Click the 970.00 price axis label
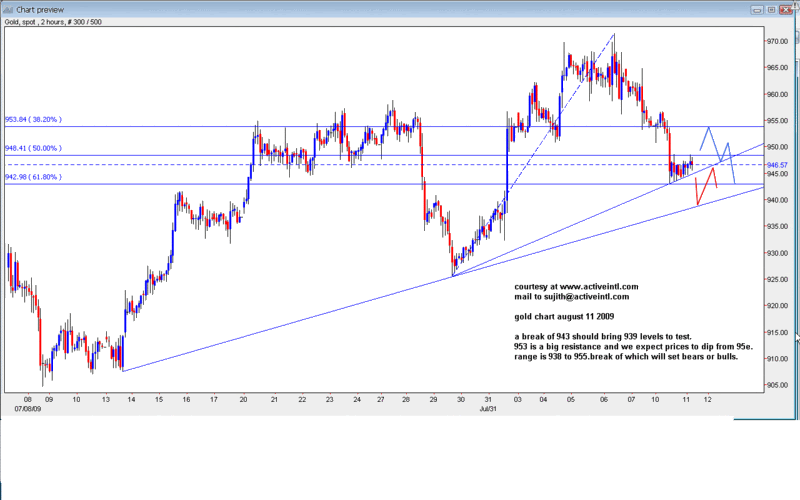The image size is (800, 500). (x=778, y=41)
